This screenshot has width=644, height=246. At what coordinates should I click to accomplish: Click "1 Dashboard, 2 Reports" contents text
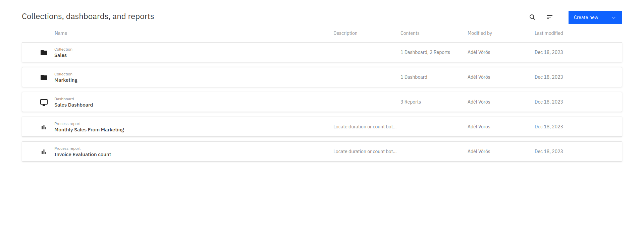[x=425, y=52]
